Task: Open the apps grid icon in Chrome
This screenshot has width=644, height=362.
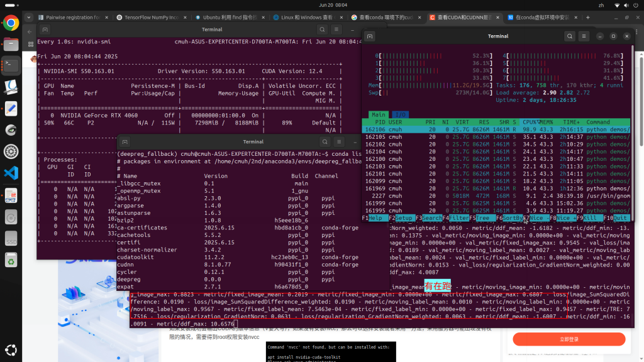Action: point(31,44)
